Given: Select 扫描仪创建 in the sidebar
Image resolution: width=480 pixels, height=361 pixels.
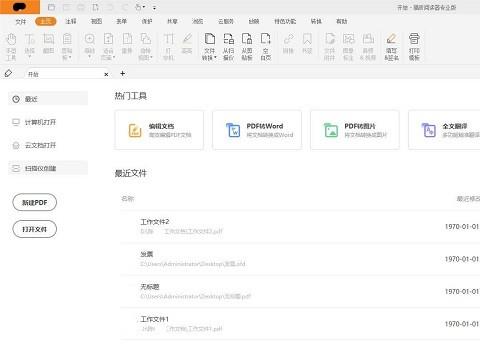Looking at the screenshot, I should coord(48,168).
